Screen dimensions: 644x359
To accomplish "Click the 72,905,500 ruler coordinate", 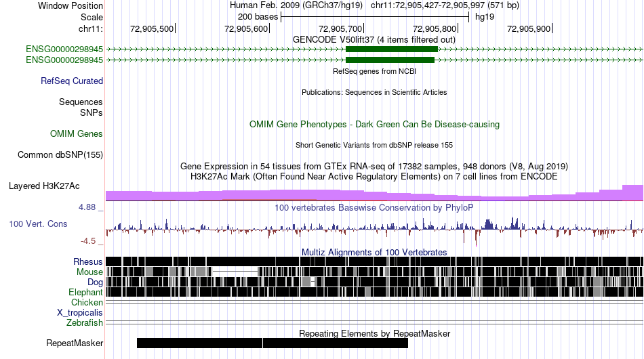I will 152,29.
